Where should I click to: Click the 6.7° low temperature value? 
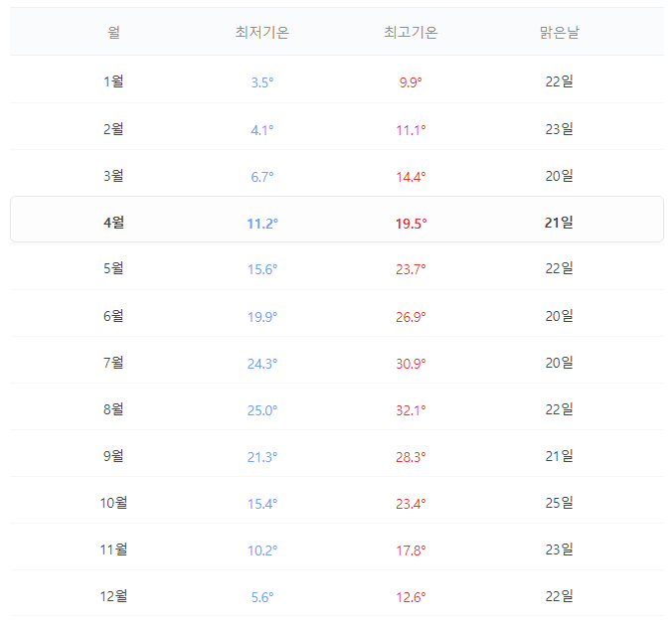point(262,177)
